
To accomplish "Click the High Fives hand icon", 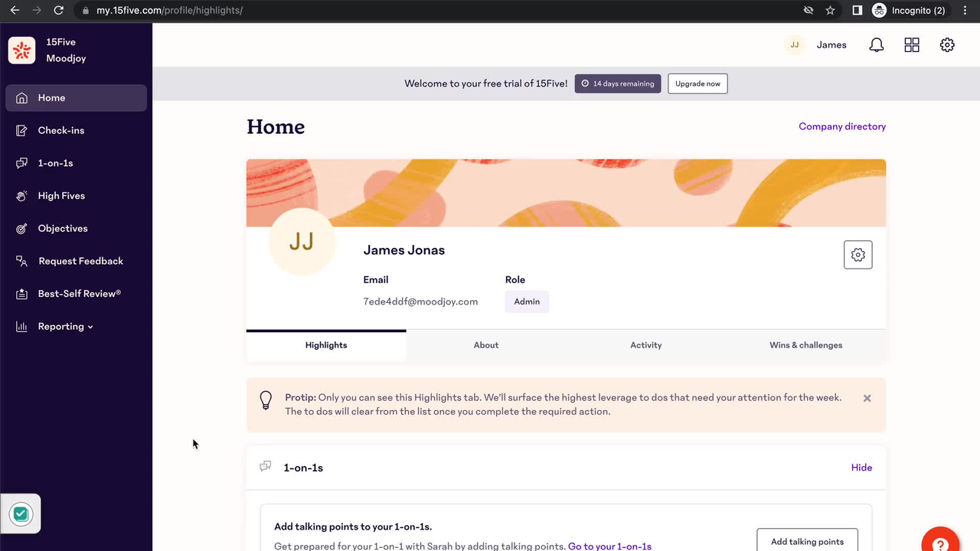I will [x=22, y=196].
